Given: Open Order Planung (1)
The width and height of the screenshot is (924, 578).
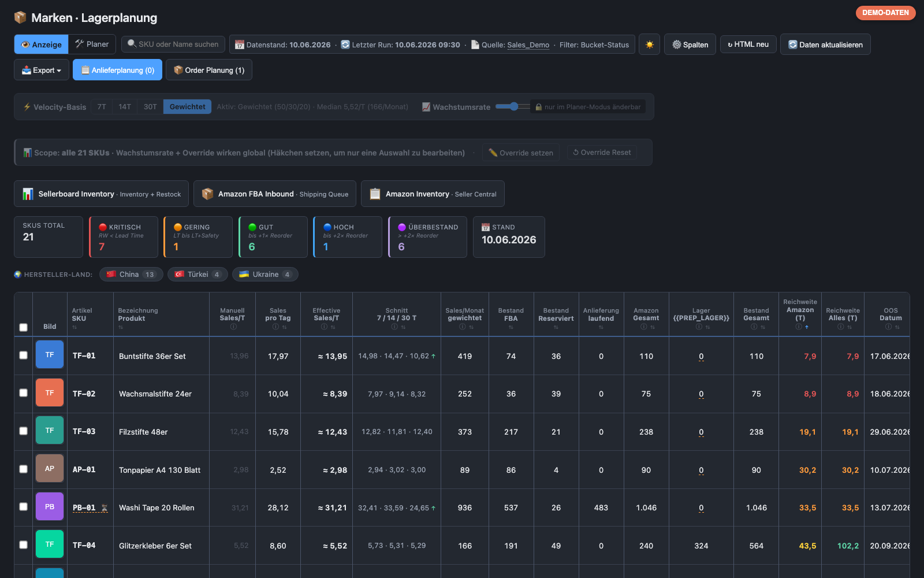Looking at the screenshot, I should 209,70.
